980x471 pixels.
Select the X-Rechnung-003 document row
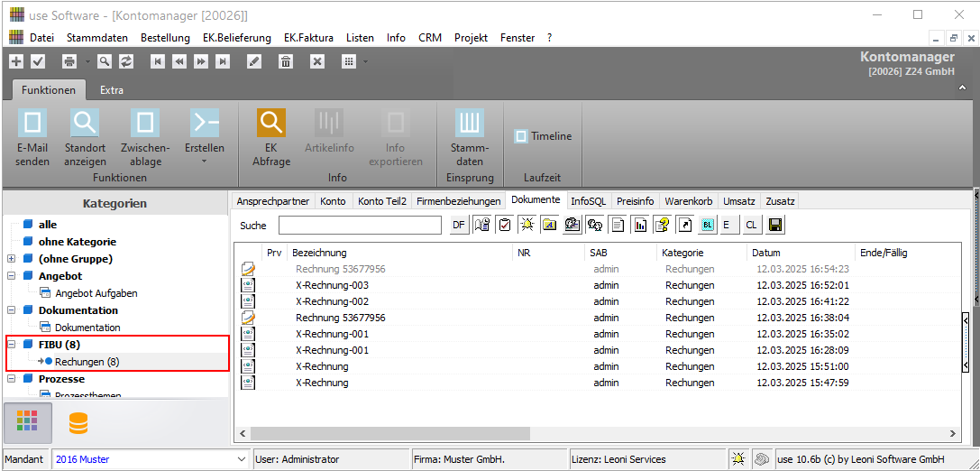point(598,285)
